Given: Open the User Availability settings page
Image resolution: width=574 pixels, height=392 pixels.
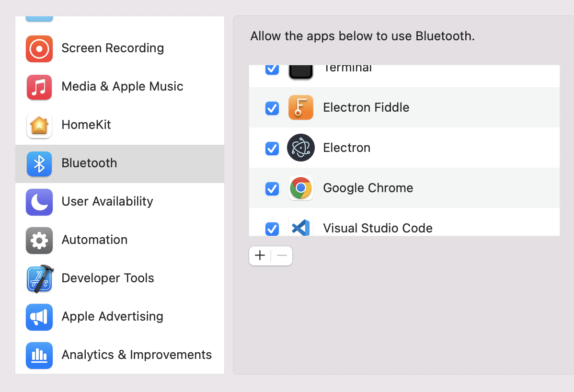Looking at the screenshot, I should pos(106,202).
